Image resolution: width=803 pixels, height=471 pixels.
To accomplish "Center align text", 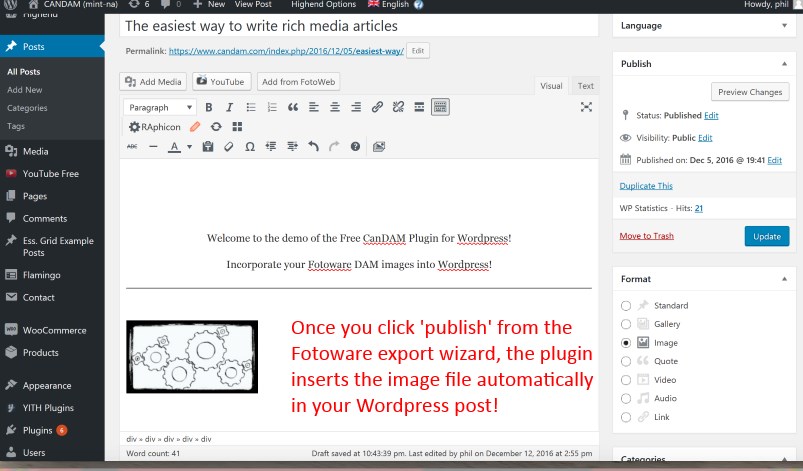I will coord(335,107).
